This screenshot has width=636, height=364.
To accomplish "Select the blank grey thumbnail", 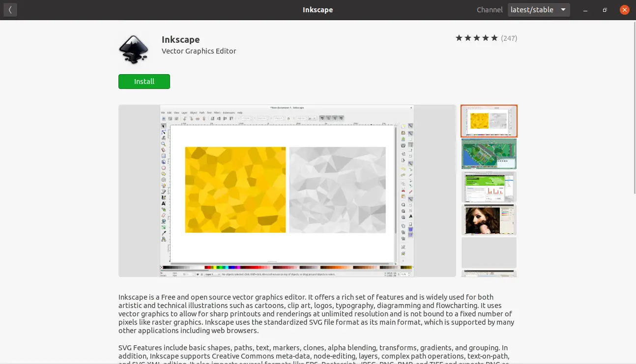I will tap(489, 252).
